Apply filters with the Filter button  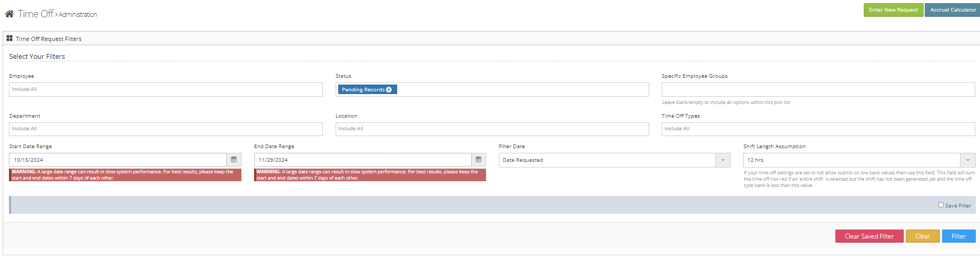tap(958, 236)
